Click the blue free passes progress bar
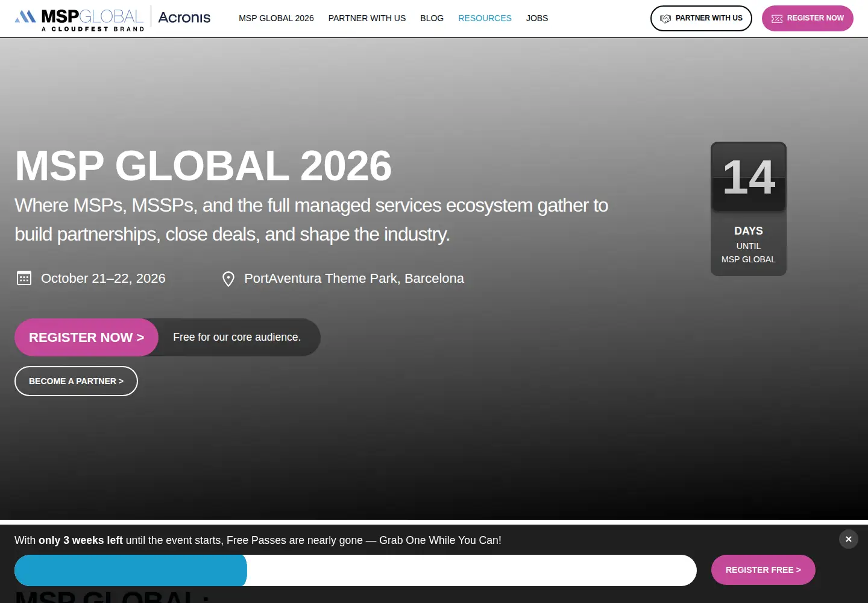This screenshot has width=868, height=603. pos(131,570)
